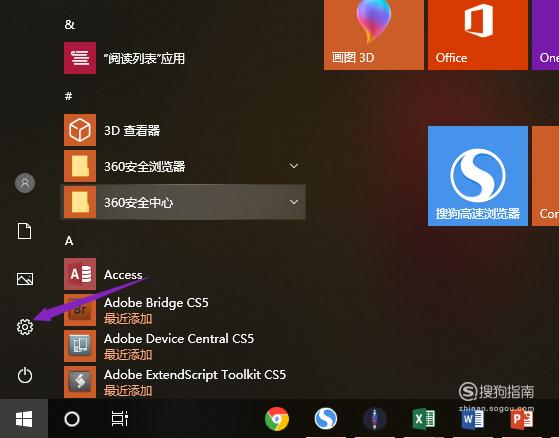
Task: Open the rocket app on taskbar
Action: (375, 419)
